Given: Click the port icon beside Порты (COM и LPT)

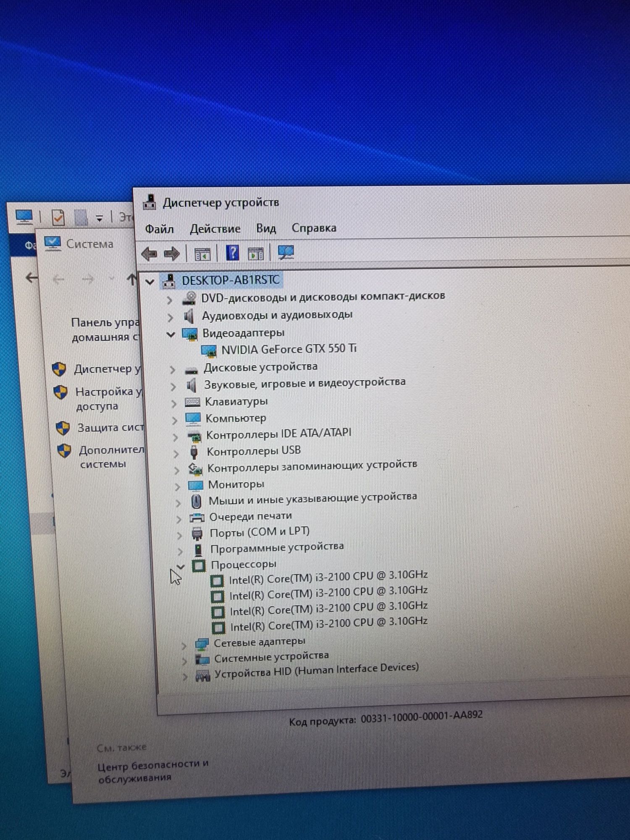Looking at the screenshot, I should pos(197,534).
